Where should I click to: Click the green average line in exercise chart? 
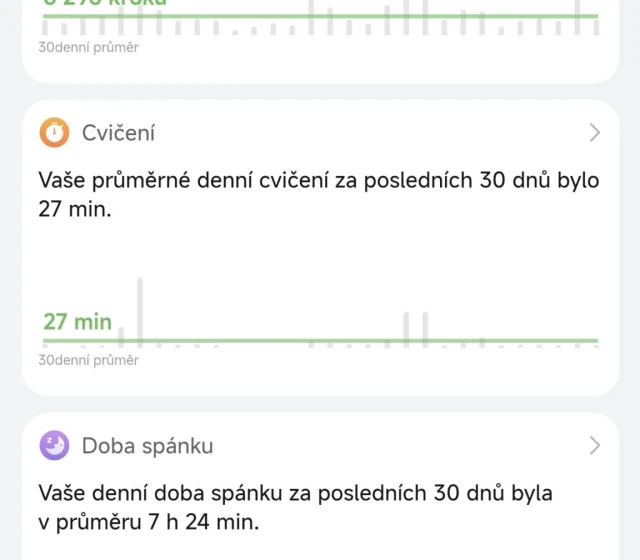point(350,341)
